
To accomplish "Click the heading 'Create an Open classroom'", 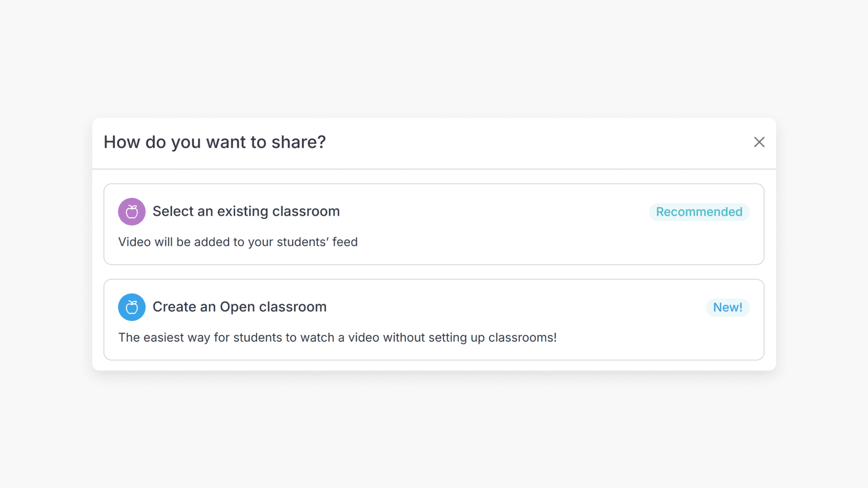I will (240, 307).
